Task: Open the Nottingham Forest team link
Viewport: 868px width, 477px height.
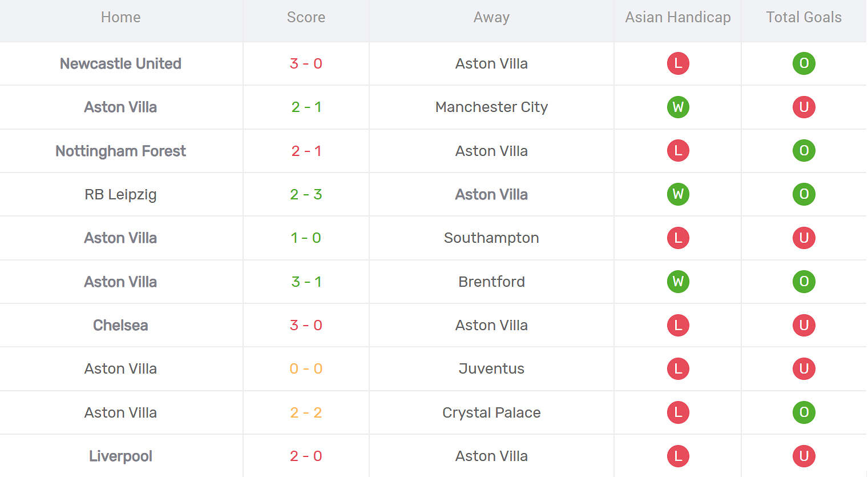Action: pos(120,151)
